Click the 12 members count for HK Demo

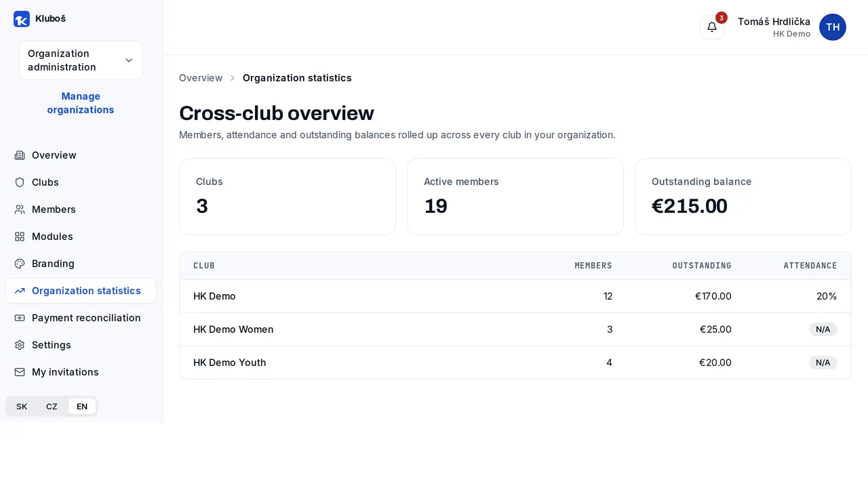608,296
